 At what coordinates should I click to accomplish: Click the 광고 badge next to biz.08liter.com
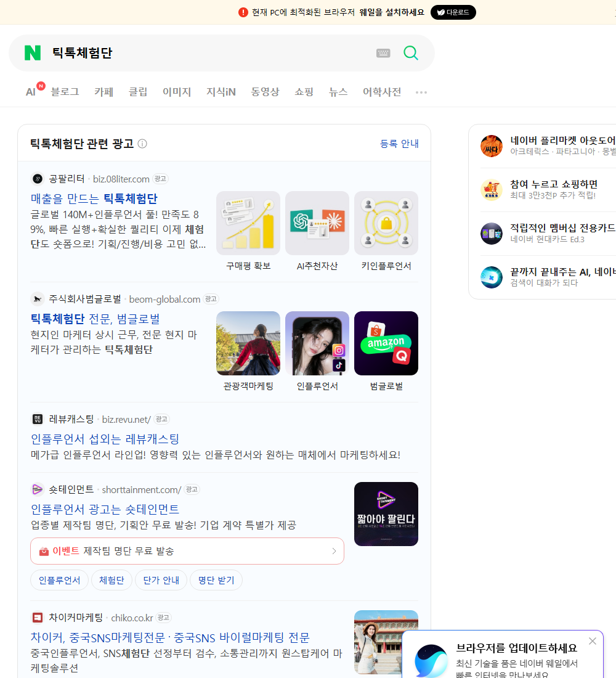160,179
